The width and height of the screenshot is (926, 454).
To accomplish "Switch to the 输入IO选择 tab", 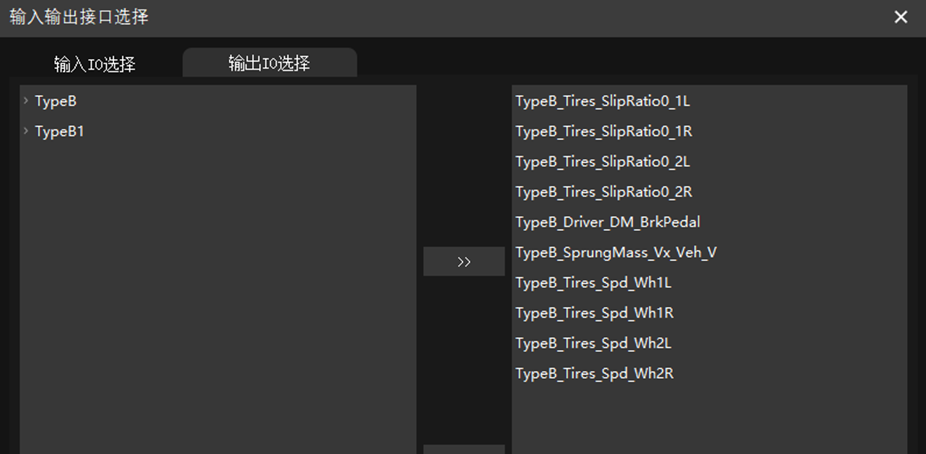I will (95, 64).
